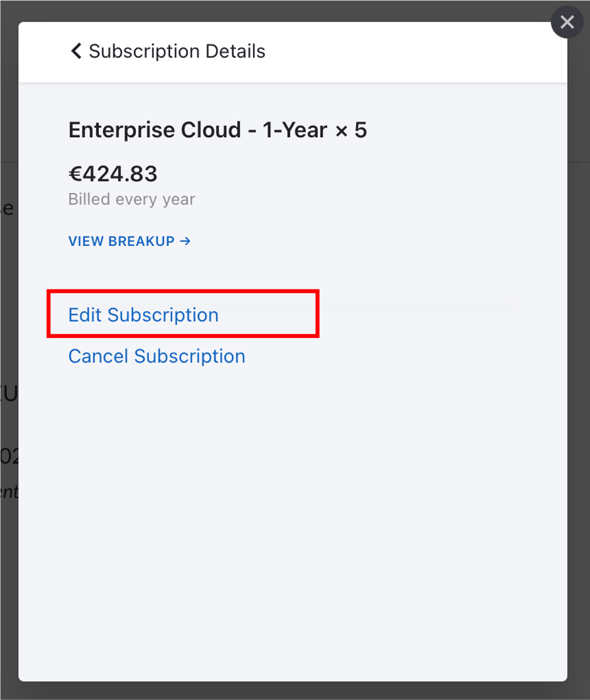Click the Enterprise Cloud 1-Year plan title
Screen dimensions: 590x700
click(x=218, y=131)
